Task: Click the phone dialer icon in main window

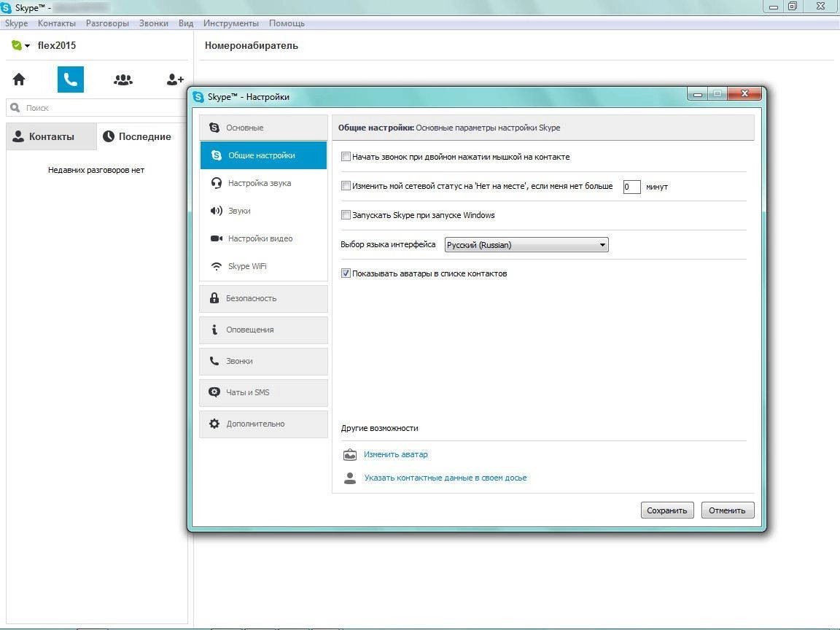Action: [71, 79]
